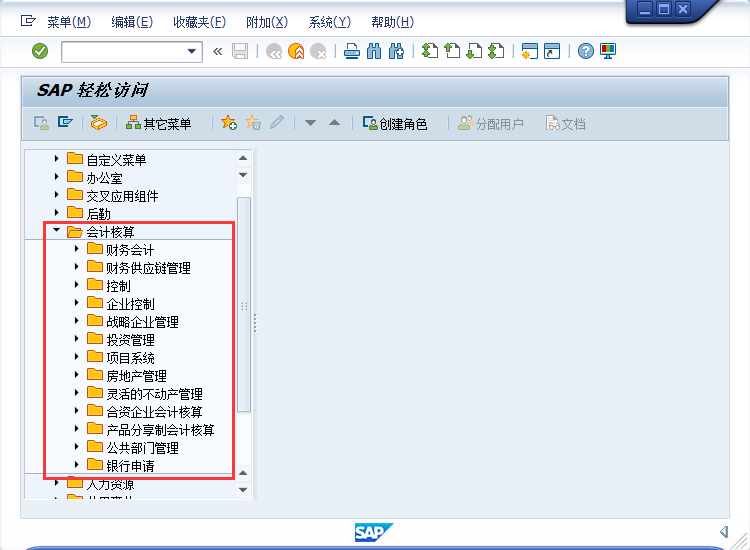Click the Add to Favorites star icon
750x550 pixels.
[x=229, y=123]
